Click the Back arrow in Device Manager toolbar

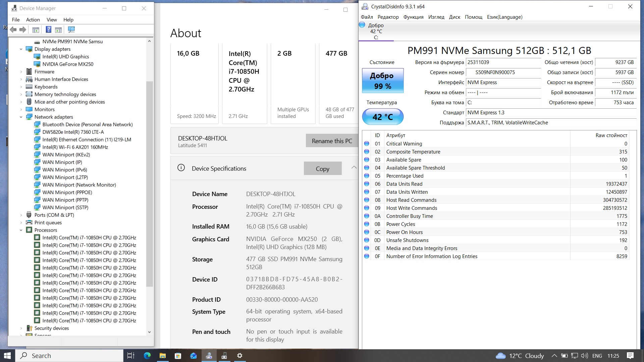click(x=13, y=30)
